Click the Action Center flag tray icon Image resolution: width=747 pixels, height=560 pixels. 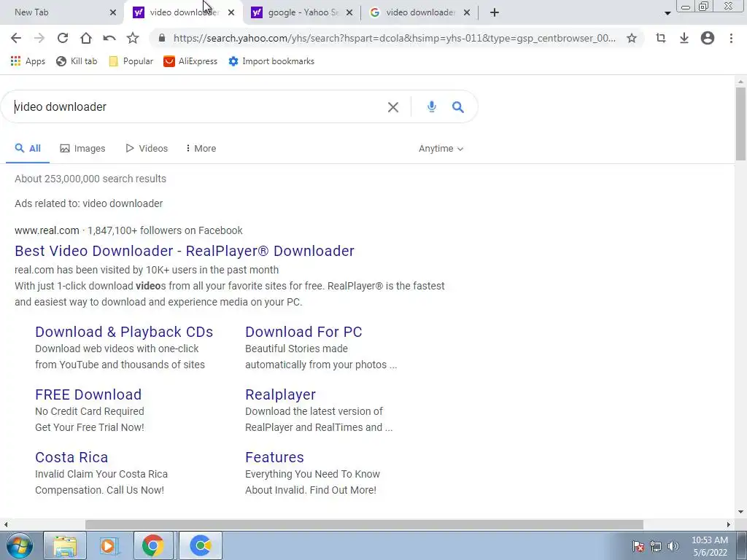(638, 546)
